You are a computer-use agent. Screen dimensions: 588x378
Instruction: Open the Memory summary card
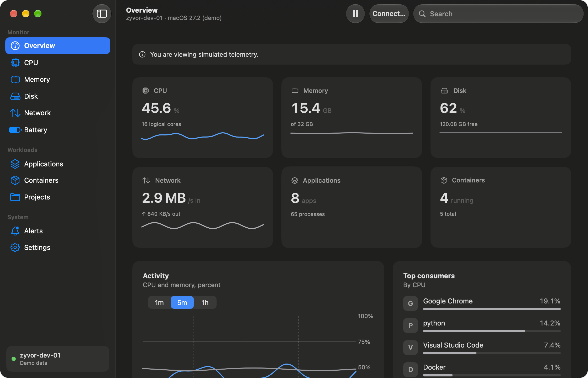[352, 117]
